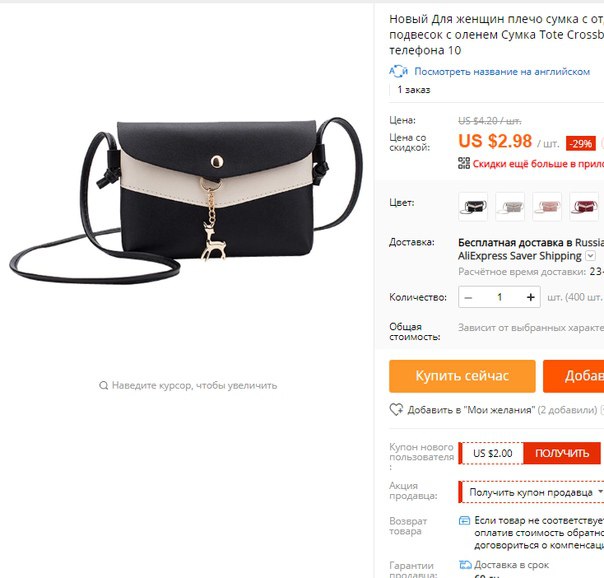
Task: Select the black bag color option
Action: tap(473, 207)
